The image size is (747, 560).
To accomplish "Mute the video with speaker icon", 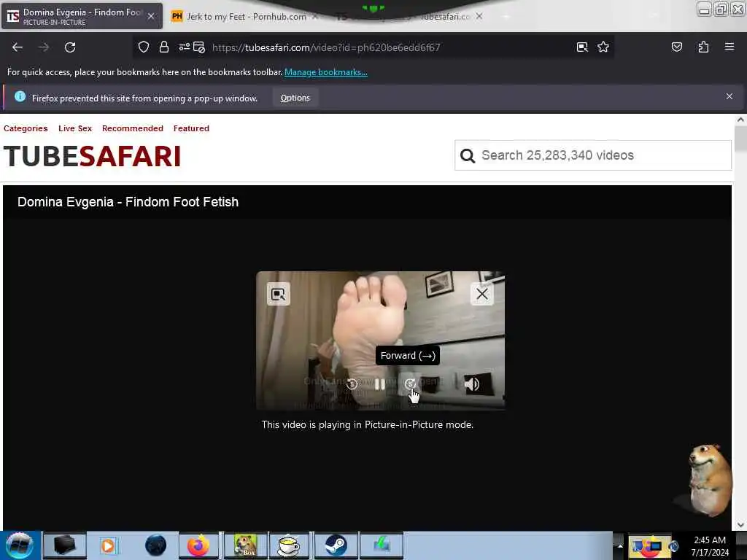I will (472, 384).
